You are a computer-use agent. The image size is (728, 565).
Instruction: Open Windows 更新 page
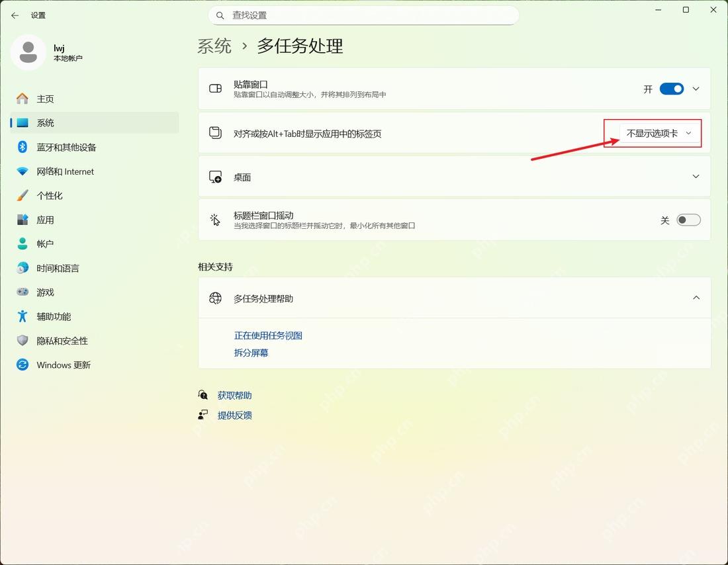pyautogui.click(x=94, y=365)
